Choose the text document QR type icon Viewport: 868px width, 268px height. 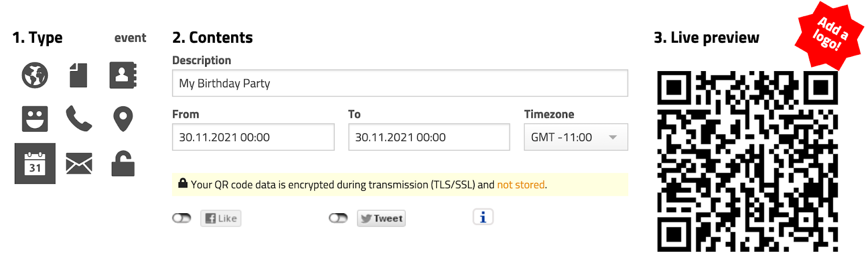click(79, 75)
